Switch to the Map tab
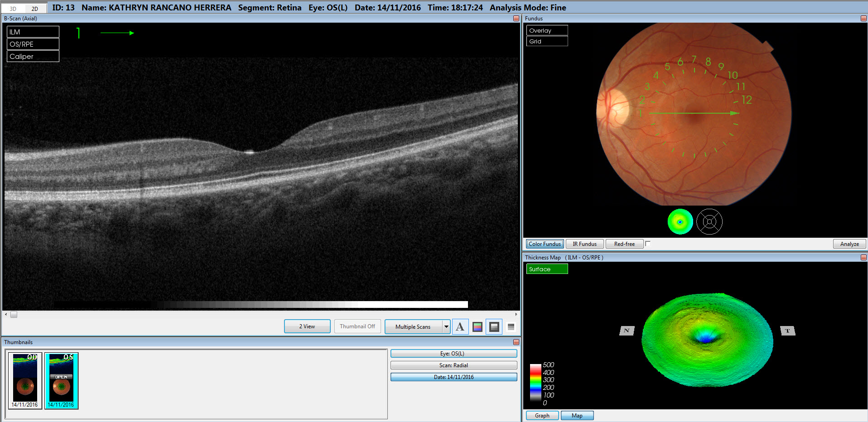Screen dimensions: 868x422 tap(577, 415)
